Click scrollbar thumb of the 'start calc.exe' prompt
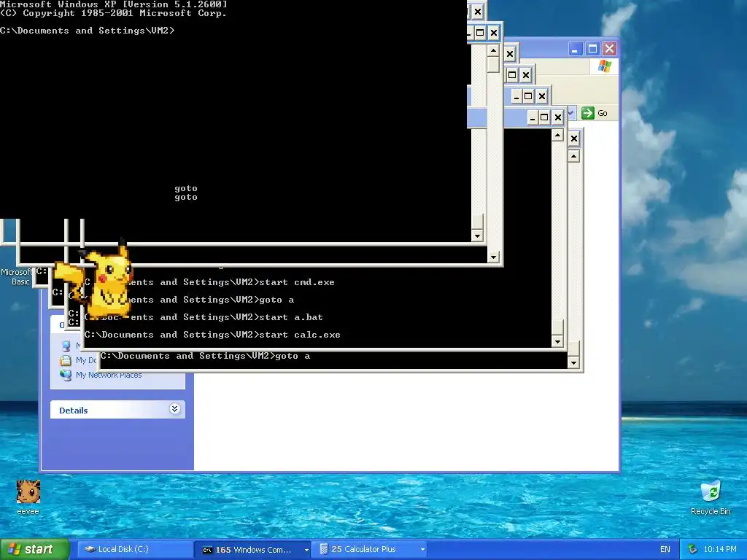Viewport: 747px width, 560px height. 557,327
